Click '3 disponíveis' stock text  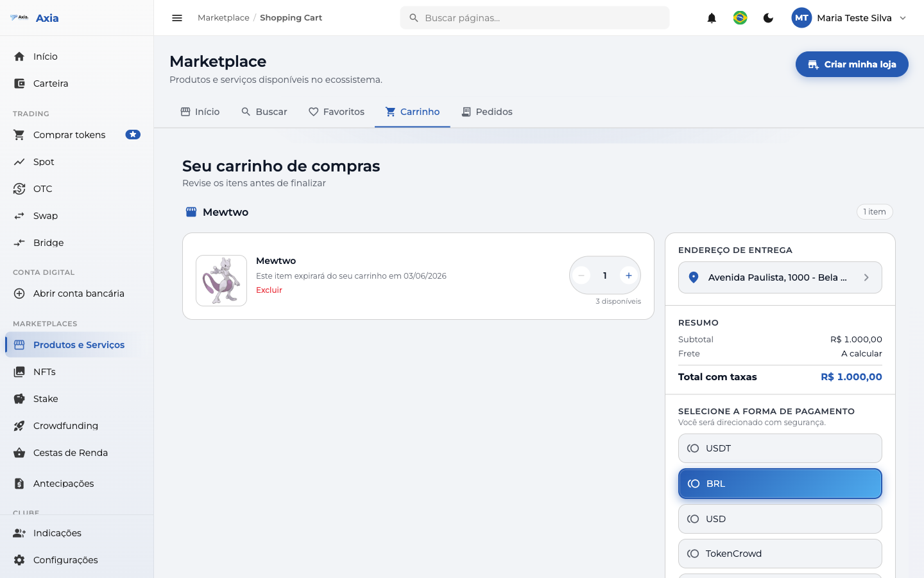[618, 301]
